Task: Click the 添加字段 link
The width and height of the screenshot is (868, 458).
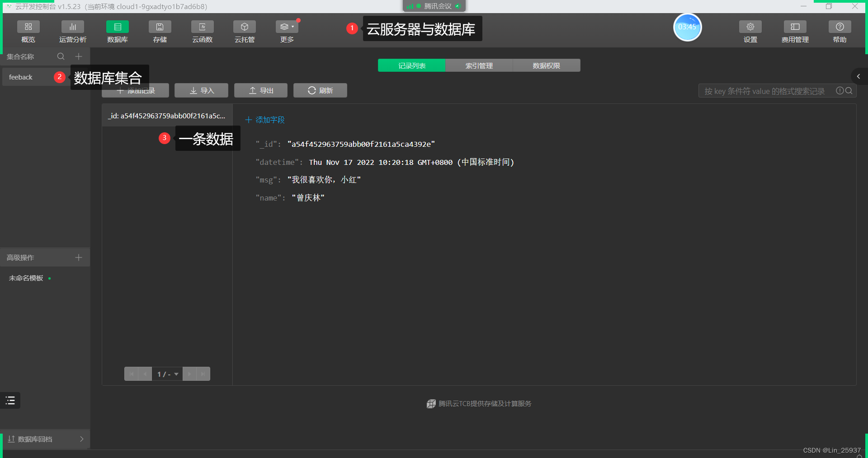Action: (x=264, y=120)
